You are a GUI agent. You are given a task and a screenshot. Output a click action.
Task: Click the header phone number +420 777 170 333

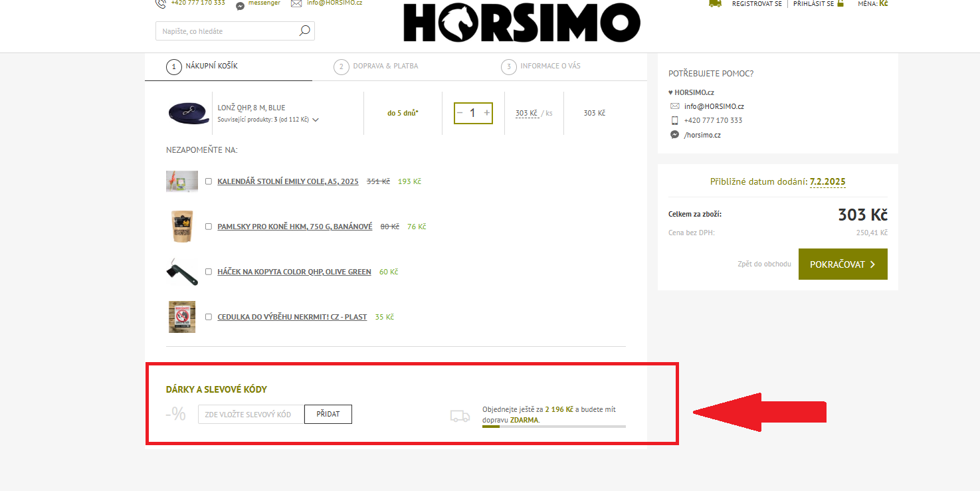coord(198,3)
